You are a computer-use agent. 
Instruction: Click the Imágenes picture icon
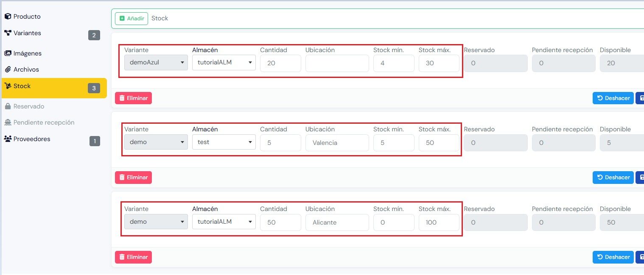tap(8, 53)
